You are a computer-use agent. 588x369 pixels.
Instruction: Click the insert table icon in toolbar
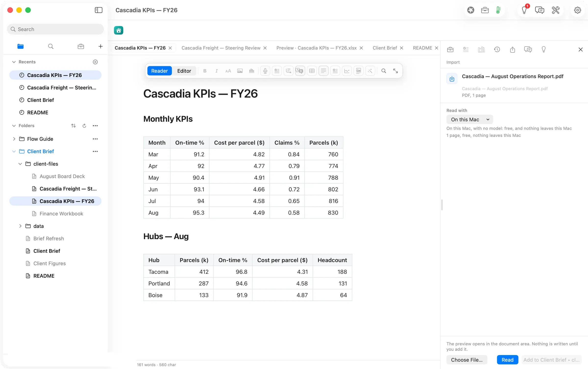click(312, 71)
